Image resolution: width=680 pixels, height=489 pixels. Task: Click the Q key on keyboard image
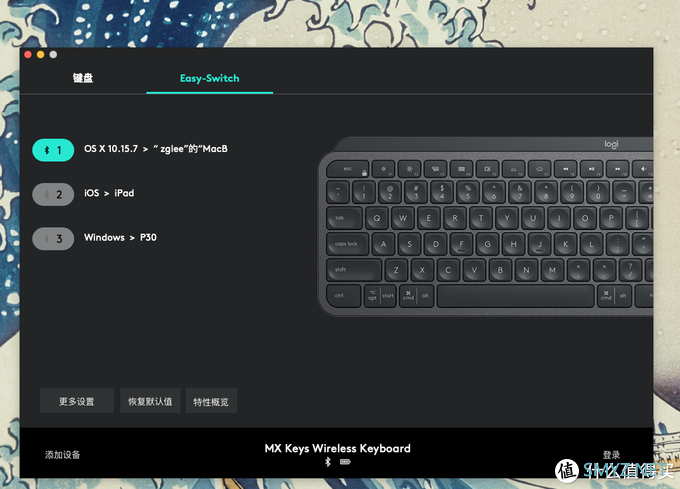(377, 218)
